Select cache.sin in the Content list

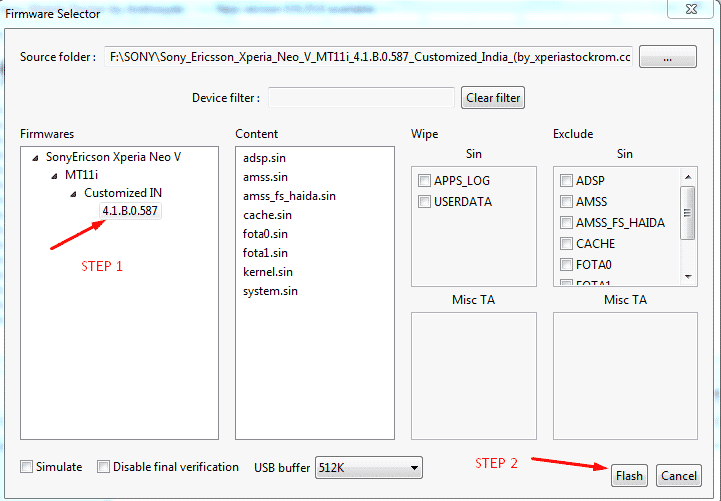coord(267,215)
